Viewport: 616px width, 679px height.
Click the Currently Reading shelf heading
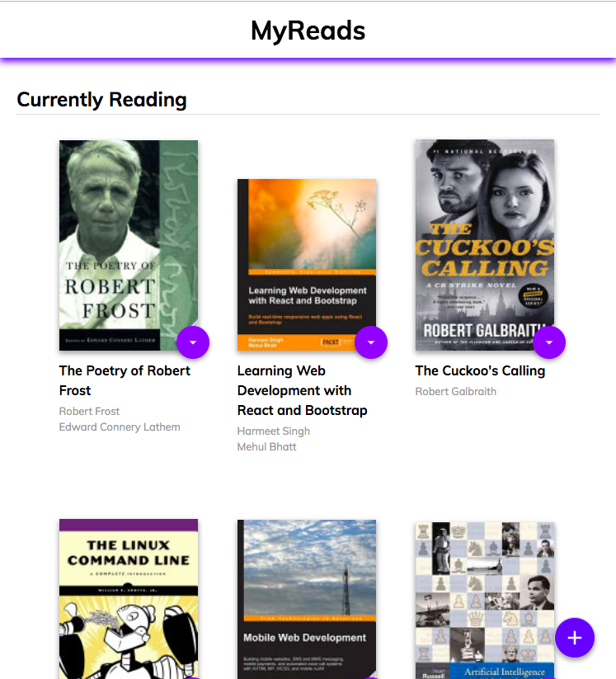tap(101, 100)
